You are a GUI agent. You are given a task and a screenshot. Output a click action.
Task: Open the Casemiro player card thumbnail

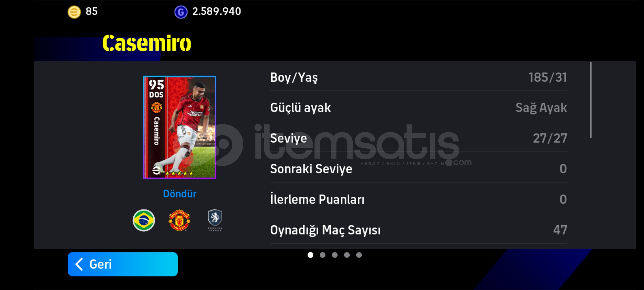180,127
